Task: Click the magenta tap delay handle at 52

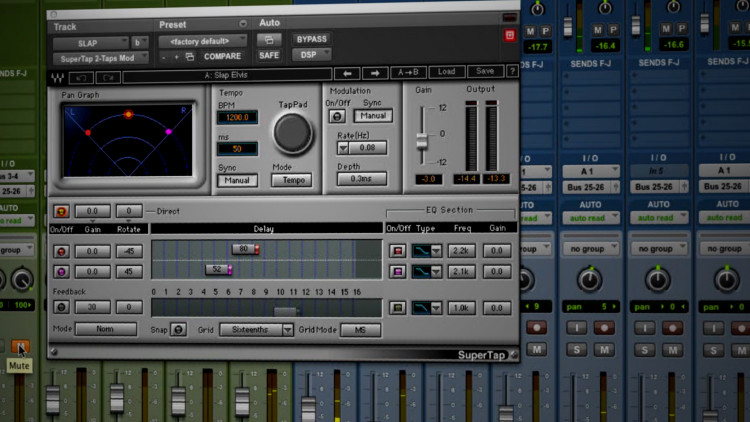Action: click(x=219, y=269)
